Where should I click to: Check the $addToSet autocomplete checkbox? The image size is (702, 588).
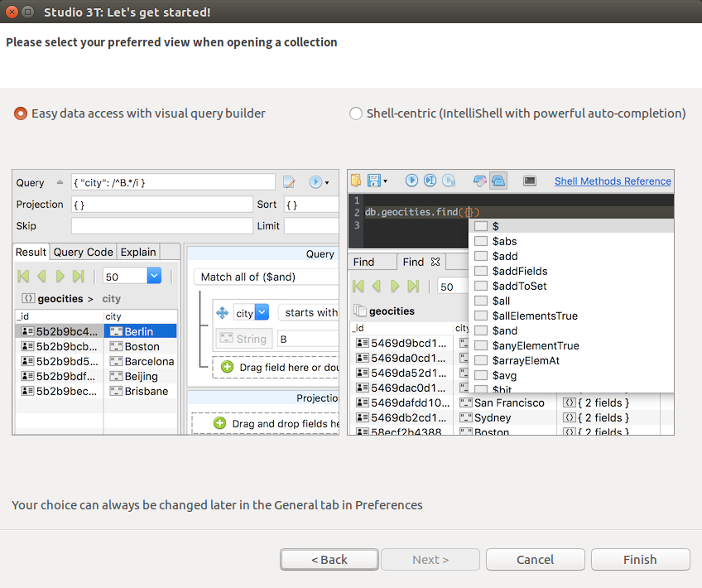[481, 286]
